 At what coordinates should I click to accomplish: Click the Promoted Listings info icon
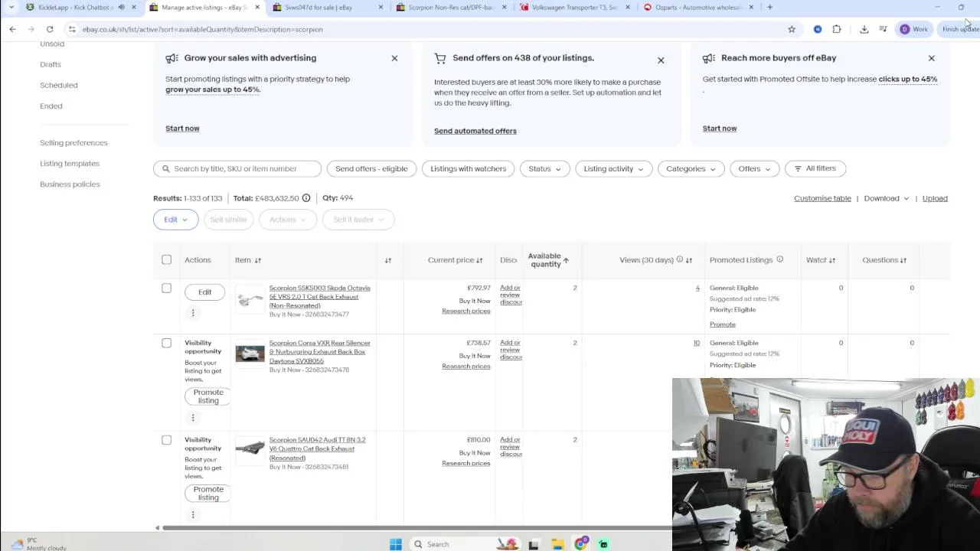779,259
